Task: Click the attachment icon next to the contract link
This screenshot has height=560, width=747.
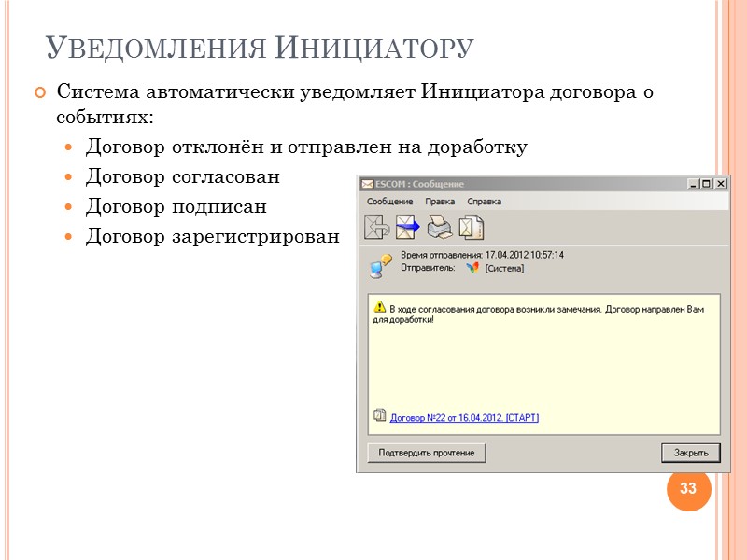Action: click(380, 418)
